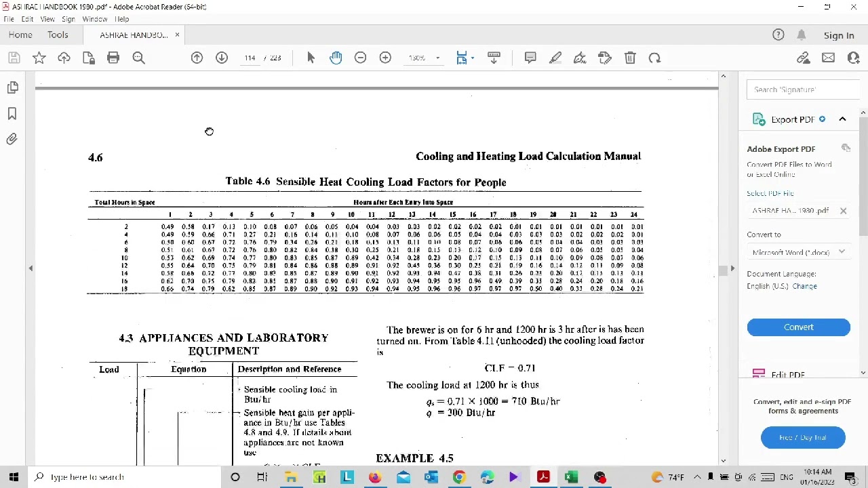Open Outlook from the taskbar

431,477
